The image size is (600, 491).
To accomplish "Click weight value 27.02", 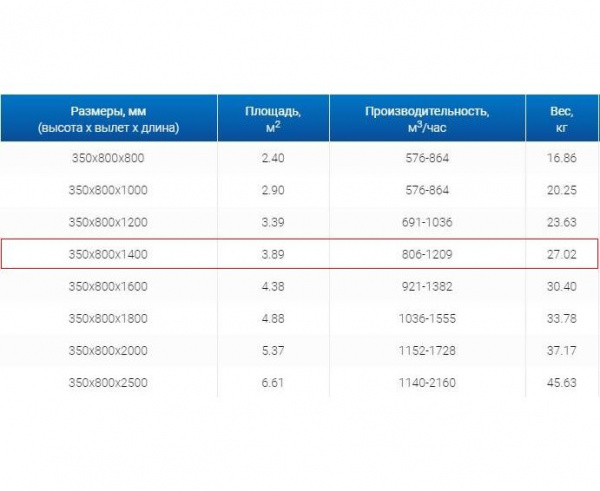I will (x=562, y=254).
